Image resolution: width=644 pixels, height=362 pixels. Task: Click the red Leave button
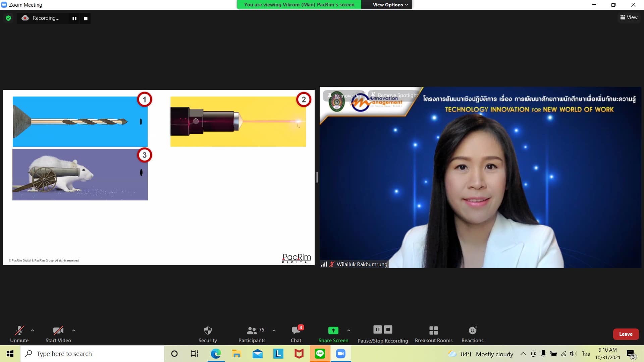[x=626, y=334]
